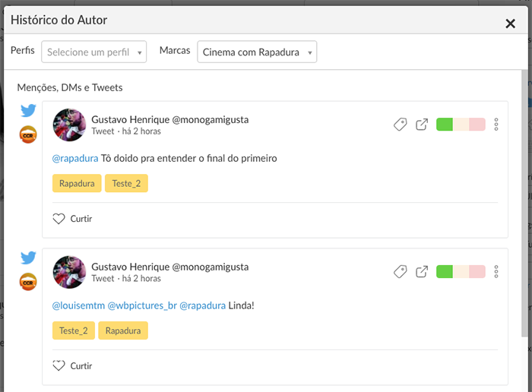Open the three-dot menu on the first tweet
The height and width of the screenshot is (392, 532).
(496, 125)
